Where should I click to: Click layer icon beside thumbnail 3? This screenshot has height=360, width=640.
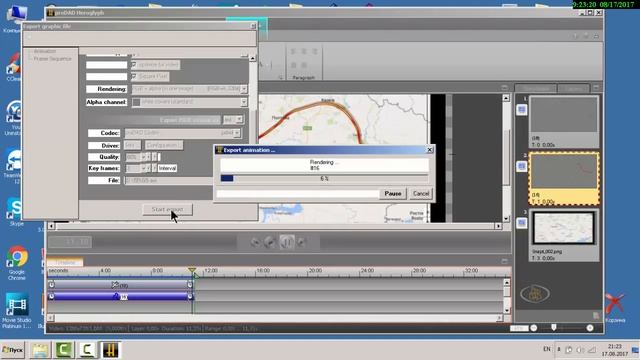pos(522,223)
